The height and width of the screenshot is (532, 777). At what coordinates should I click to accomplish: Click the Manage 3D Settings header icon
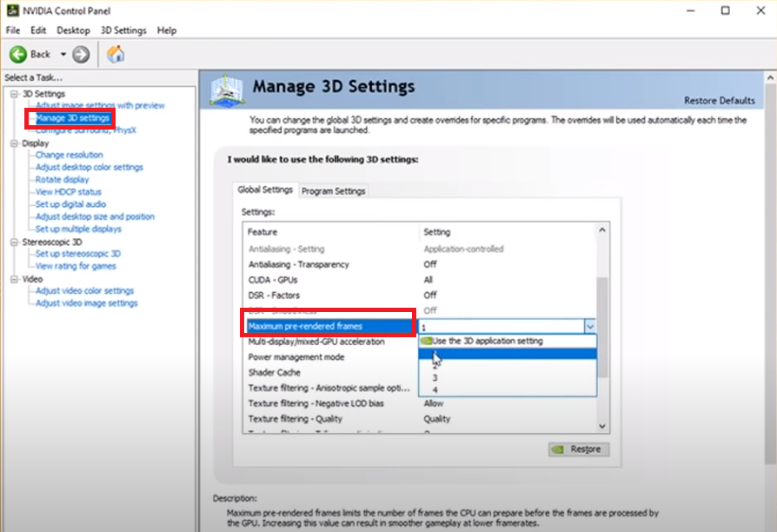tap(227, 90)
